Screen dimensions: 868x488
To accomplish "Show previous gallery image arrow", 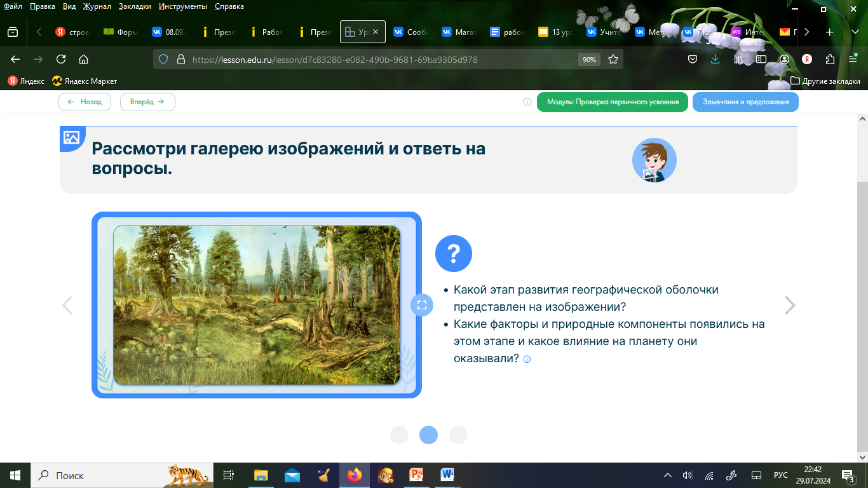I will click(67, 305).
